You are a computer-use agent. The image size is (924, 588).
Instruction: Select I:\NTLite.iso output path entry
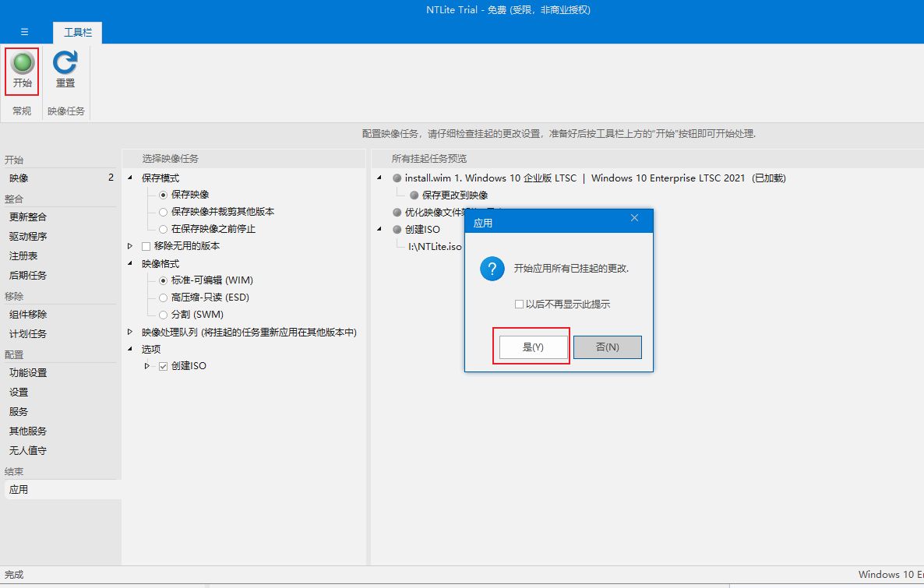435,247
